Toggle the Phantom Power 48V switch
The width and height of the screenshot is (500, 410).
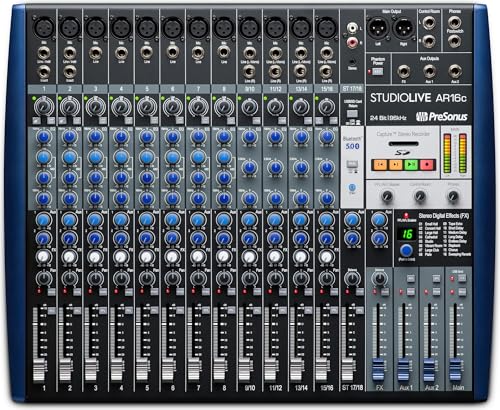click(377, 72)
